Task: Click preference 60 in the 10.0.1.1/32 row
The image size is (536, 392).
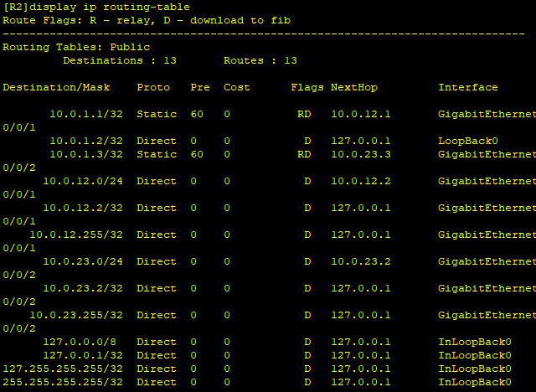Action: coord(197,114)
